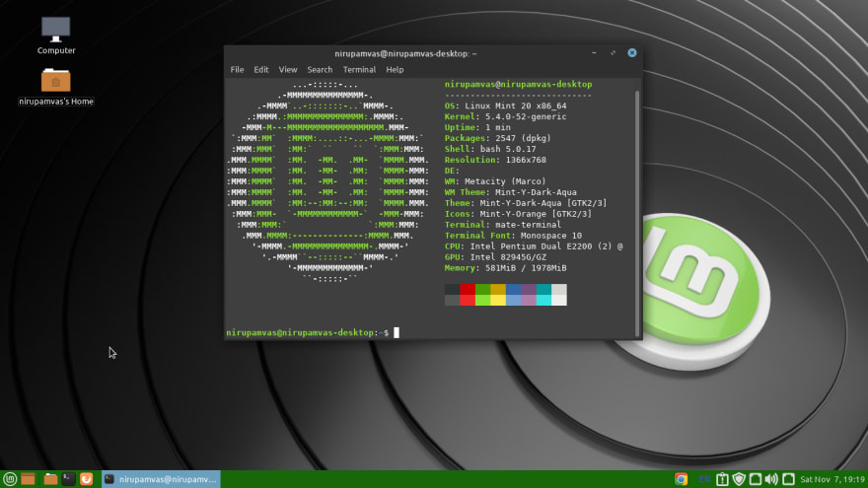Launch the file manager from the panel

point(50,479)
